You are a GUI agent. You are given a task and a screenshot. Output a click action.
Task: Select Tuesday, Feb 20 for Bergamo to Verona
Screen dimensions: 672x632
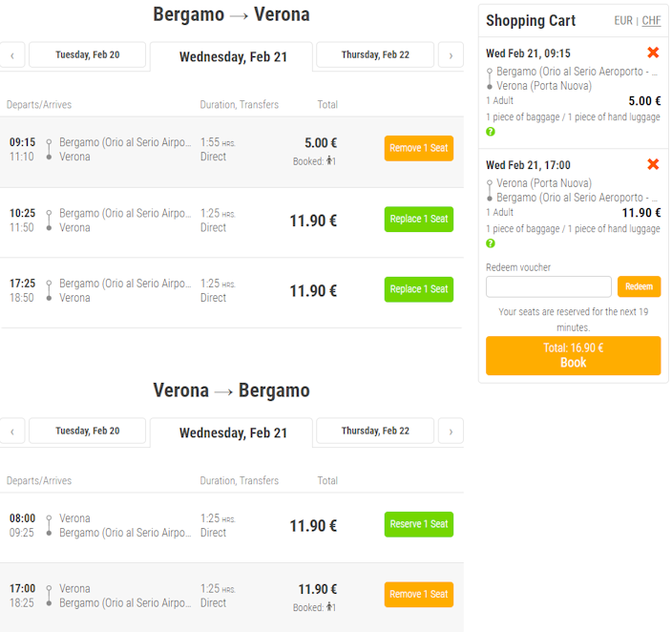click(88, 54)
